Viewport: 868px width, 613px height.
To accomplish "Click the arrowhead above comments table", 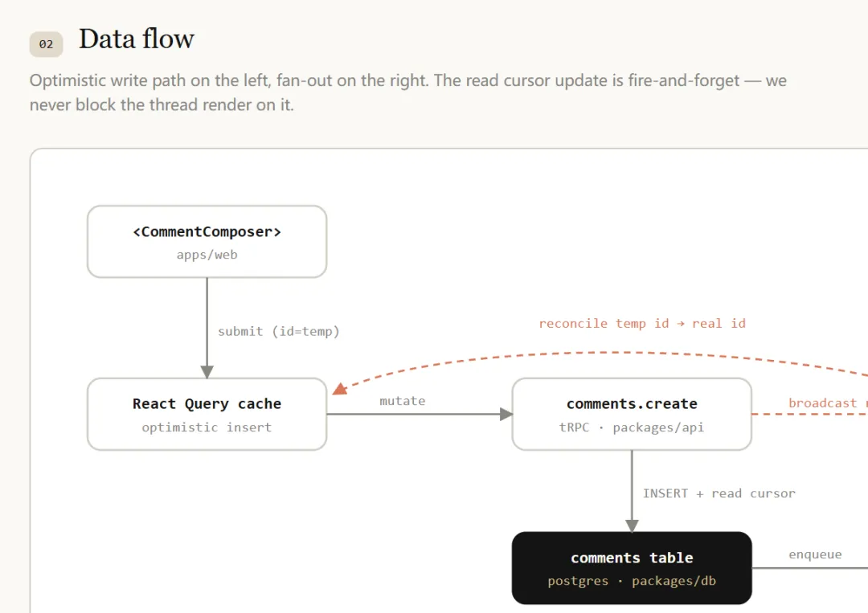I will pos(632,525).
